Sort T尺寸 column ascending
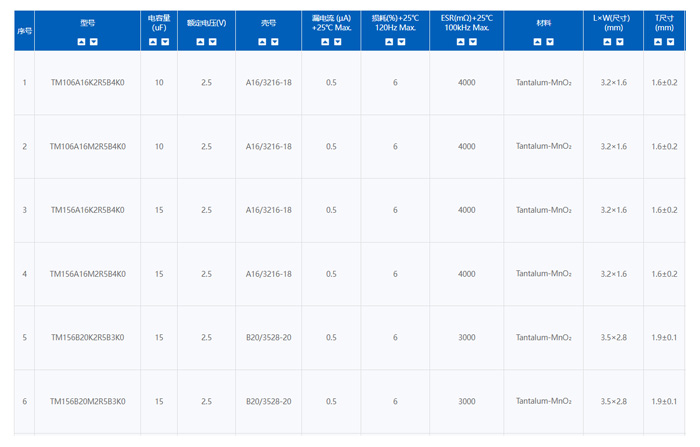This screenshot has height=447, width=700. 658,42
